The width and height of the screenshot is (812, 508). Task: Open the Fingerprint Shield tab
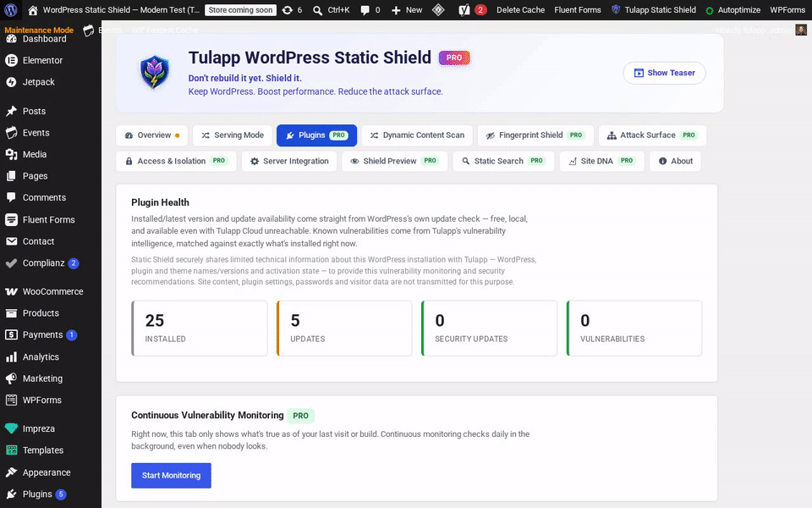[x=535, y=135]
